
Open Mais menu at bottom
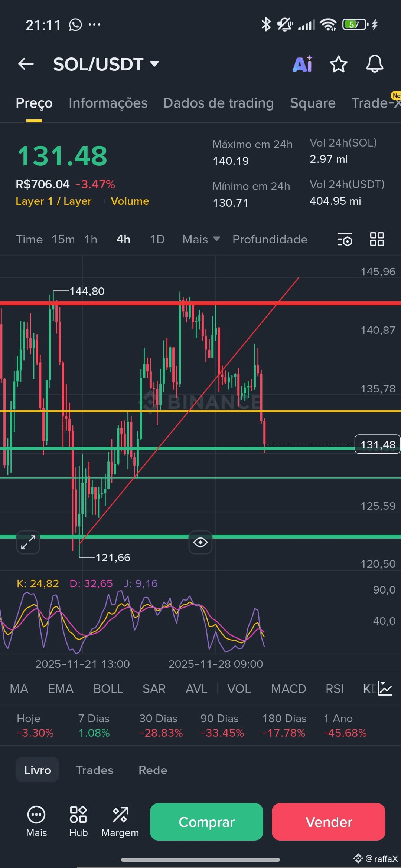pos(36,822)
